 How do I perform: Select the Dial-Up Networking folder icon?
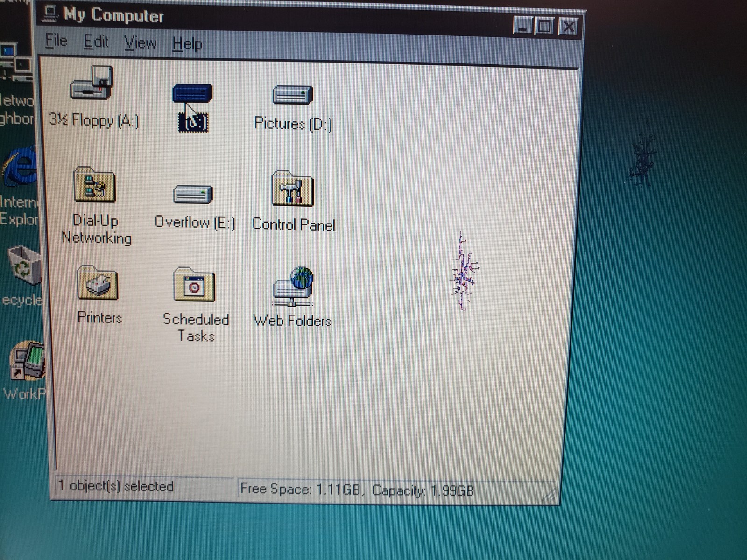tap(95, 184)
